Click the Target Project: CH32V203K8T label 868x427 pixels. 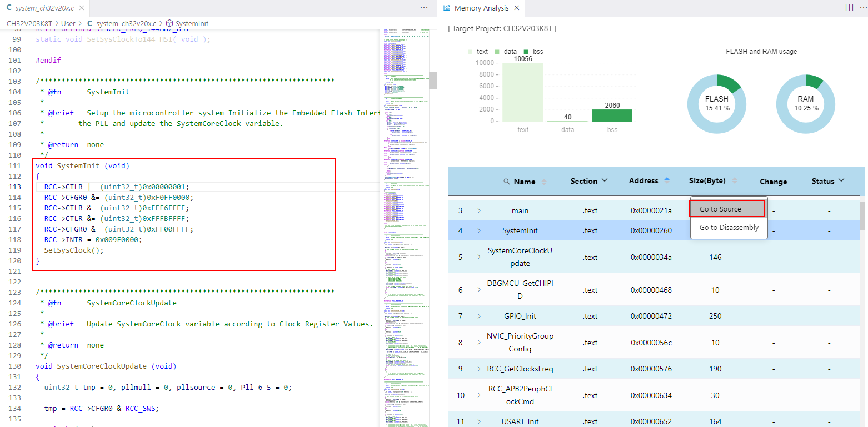coord(502,28)
